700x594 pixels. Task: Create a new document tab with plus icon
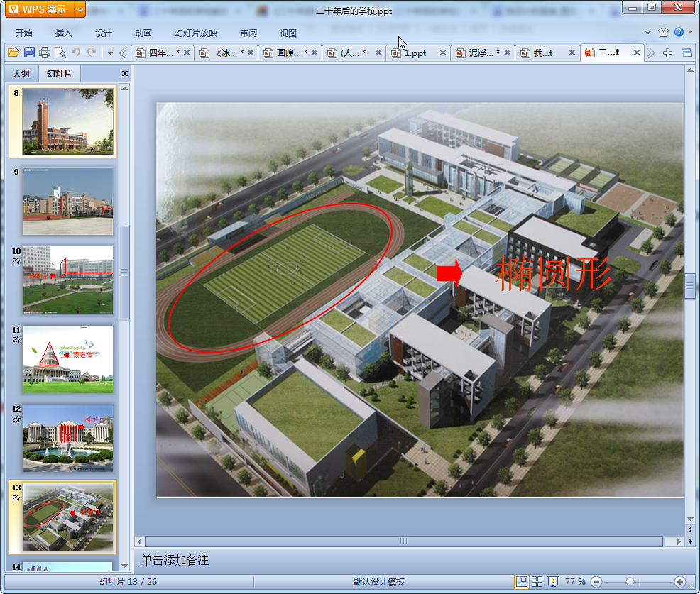pos(668,53)
